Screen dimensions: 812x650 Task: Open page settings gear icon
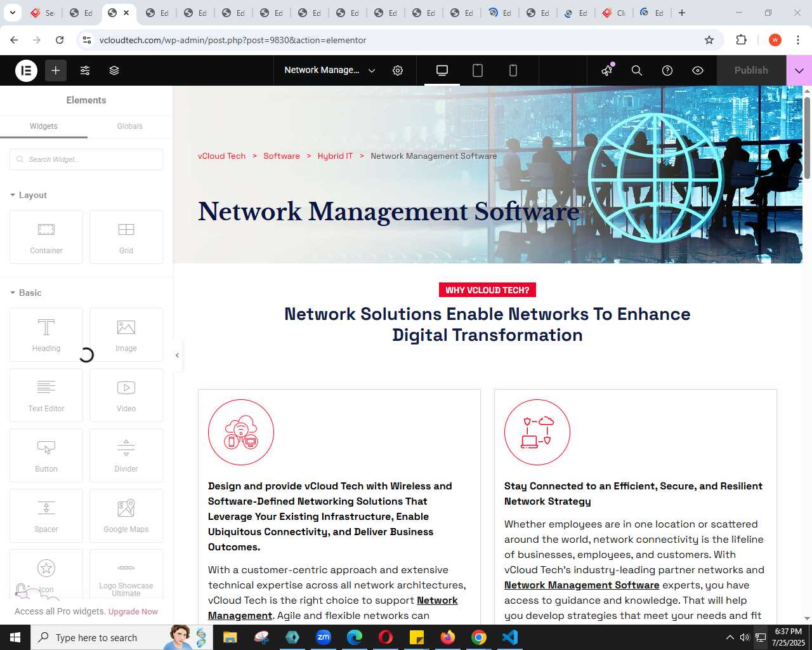click(x=398, y=70)
